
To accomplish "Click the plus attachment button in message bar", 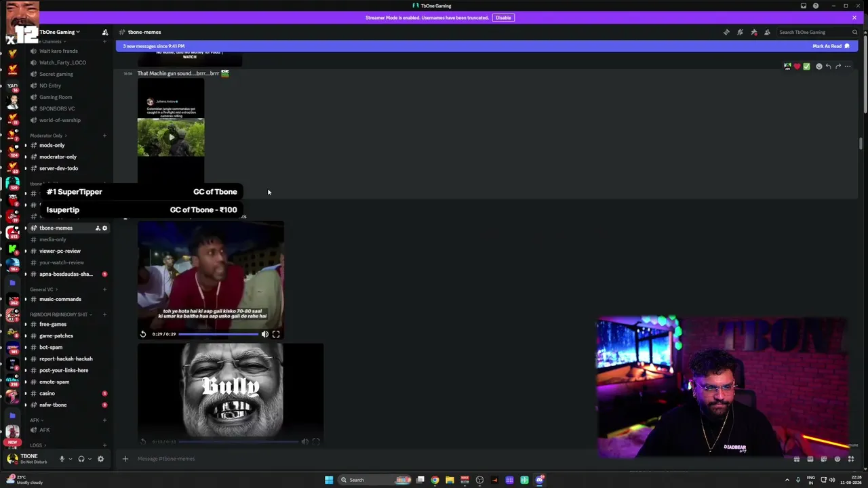I will coord(125,459).
